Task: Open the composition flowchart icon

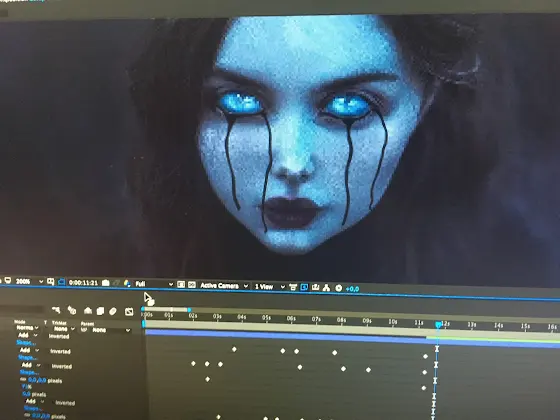Action: pyautogui.click(x=326, y=288)
